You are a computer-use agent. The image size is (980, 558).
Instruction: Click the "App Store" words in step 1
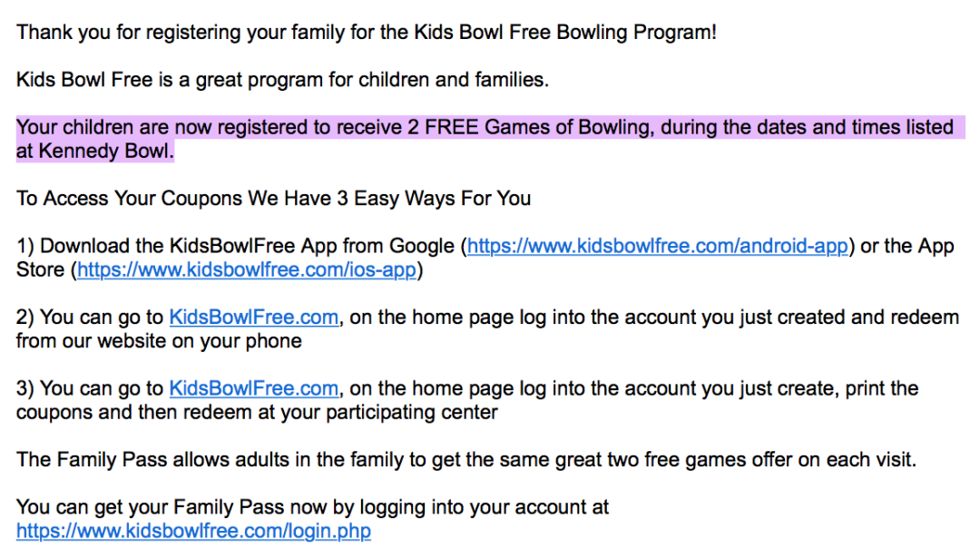pos(935,246)
